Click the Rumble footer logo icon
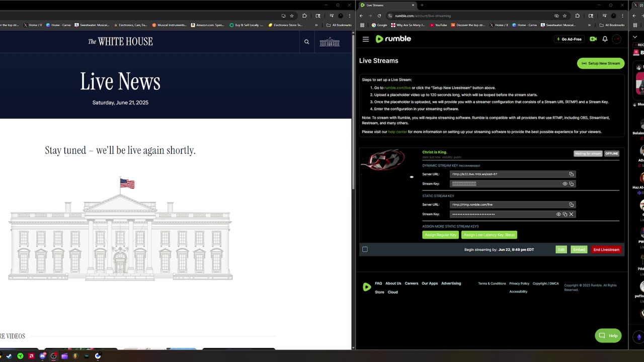This screenshot has width=644, height=362. 367,287
